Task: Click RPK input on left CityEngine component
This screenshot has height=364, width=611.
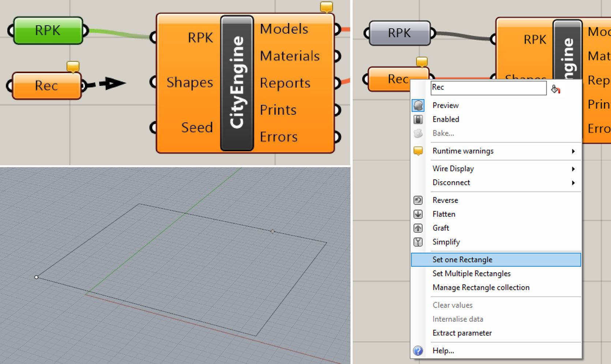Action: [x=200, y=37]
